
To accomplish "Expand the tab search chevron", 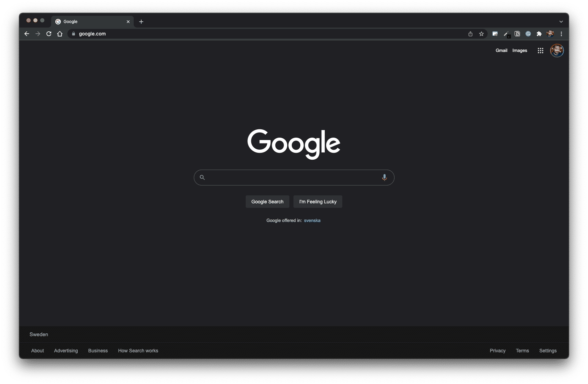I will click(561, 22).
